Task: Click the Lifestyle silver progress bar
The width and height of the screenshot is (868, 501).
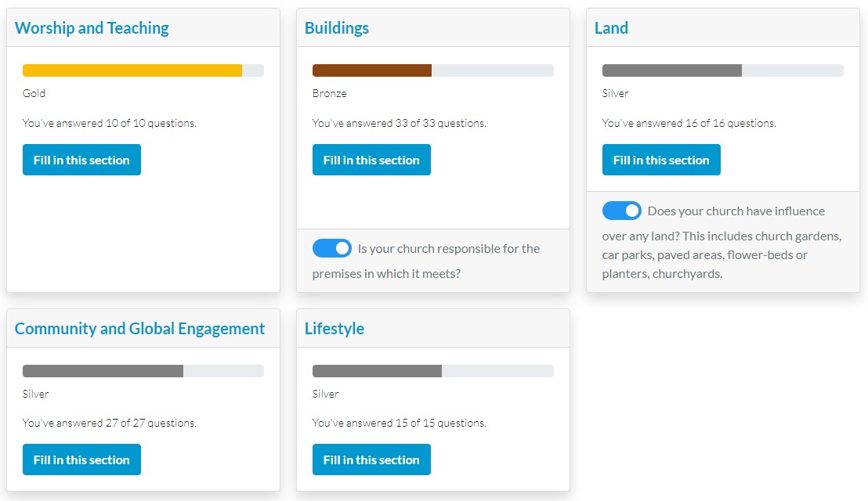Action: [x=433, y=371]
